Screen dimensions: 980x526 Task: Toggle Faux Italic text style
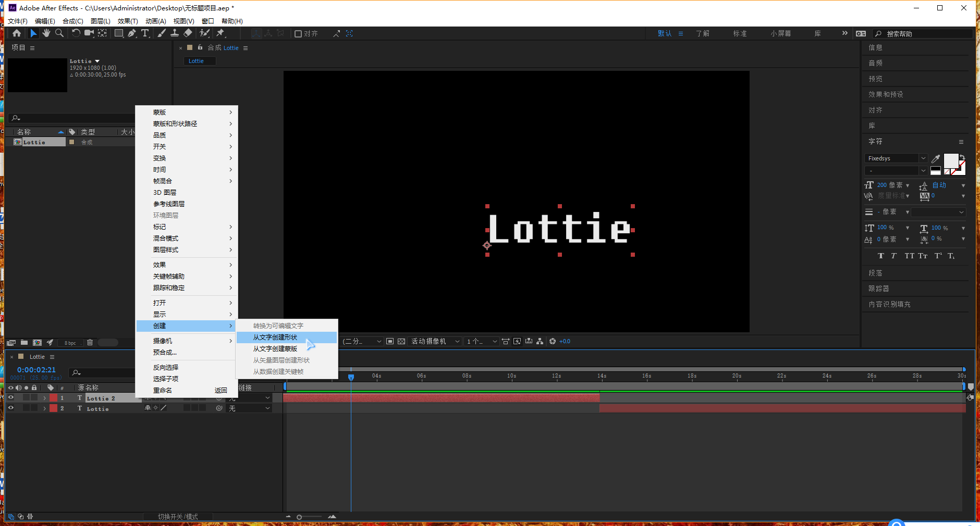(893, 256)
